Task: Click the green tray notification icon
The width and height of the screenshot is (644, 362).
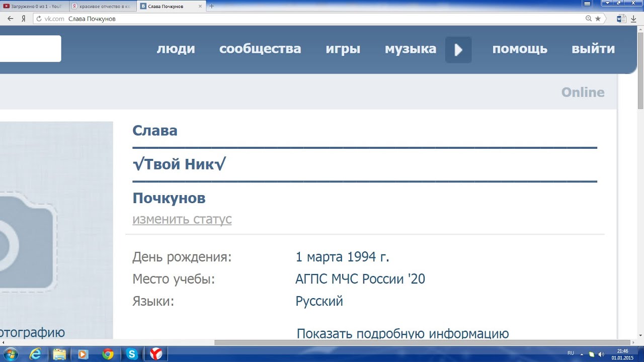Action: click(x=592, y=354)
